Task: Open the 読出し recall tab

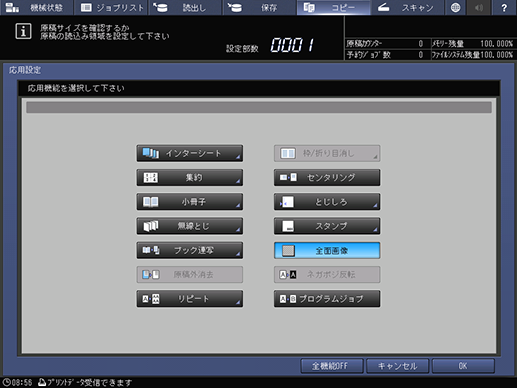Action: tap(185, 7)
